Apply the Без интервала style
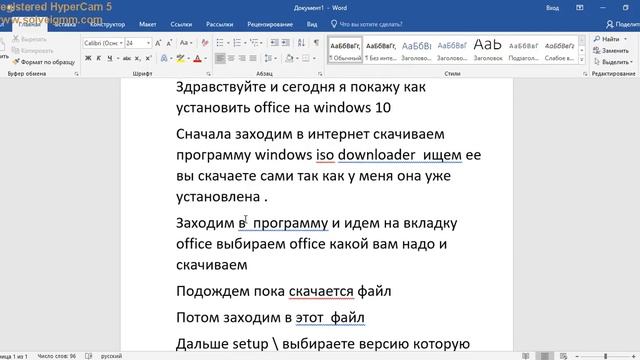Image resolution: width=640 pixels, height=360 pixels. coord(381,51)
